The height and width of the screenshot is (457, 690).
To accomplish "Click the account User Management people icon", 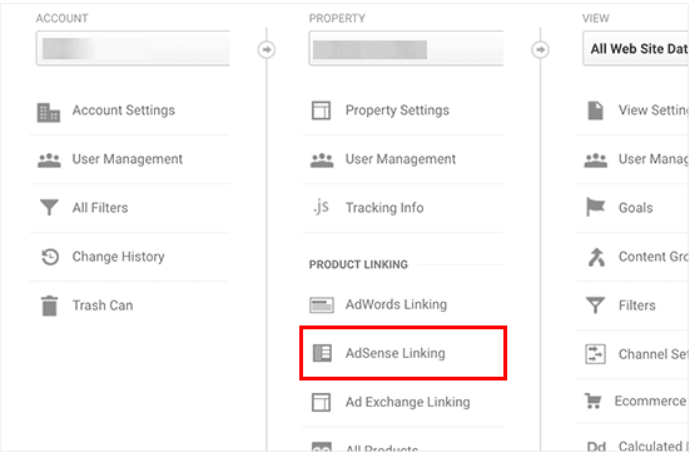I will [49, 160].
